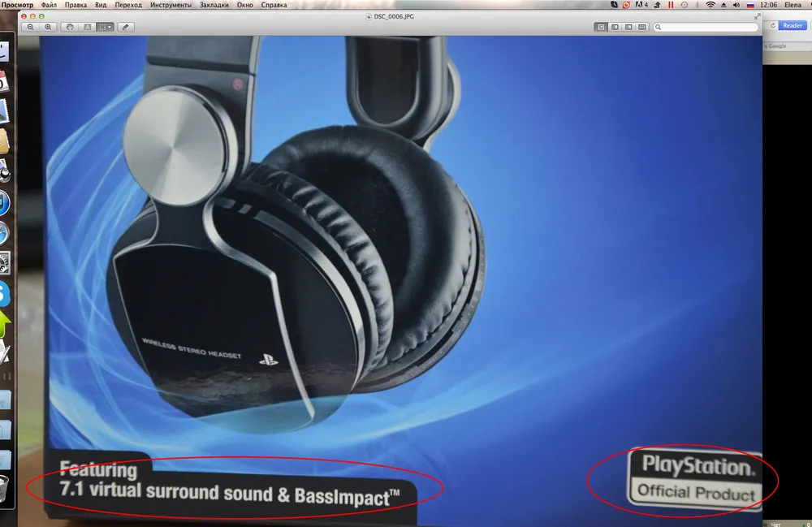Zoom out the image in Preview
This screenshot has height=527, width=812.
point(31,27)
